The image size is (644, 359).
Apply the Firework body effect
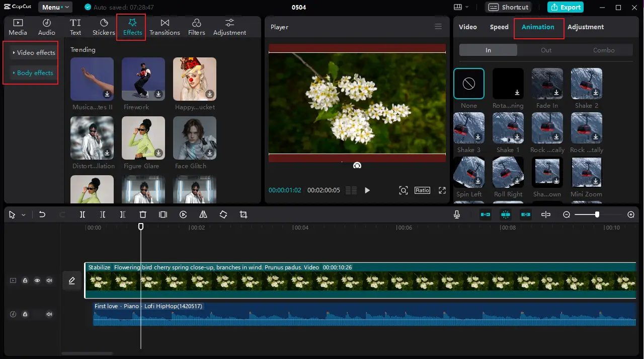point(143,79)
